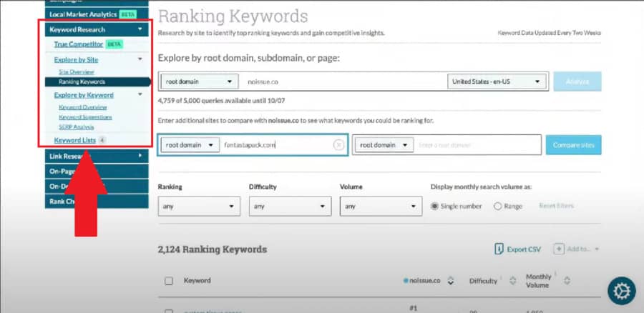Clear the fantastapack.com site field

(338, 145)
